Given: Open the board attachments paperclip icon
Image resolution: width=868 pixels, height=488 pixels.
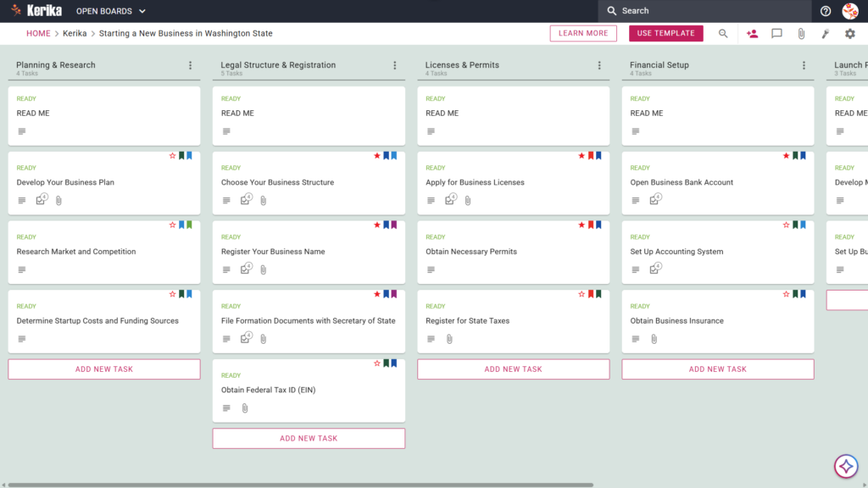Looking at the screenshot, I should (x=801, y=34).
